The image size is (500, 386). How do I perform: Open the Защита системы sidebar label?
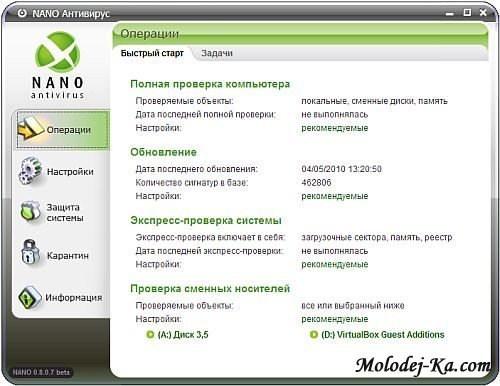65,213
